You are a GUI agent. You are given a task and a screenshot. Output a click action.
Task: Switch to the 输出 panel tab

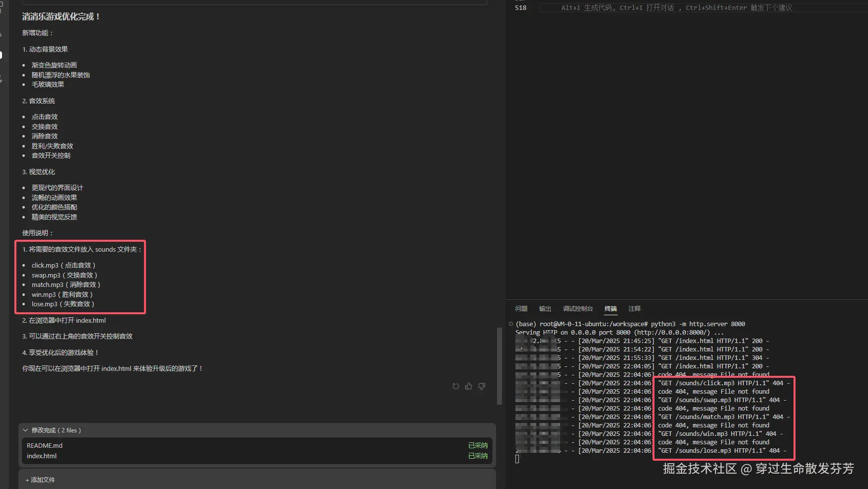pos(545,309)
